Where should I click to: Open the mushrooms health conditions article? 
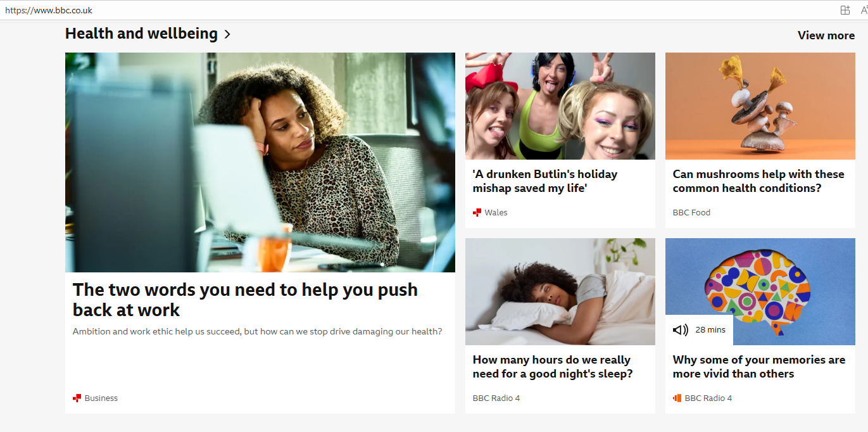point(758,181)
